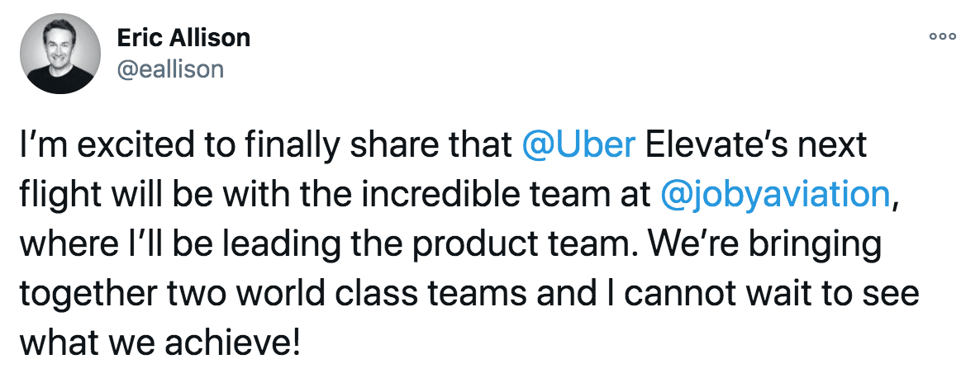Screen dimensions: 980x378
Task: Open tweet by clicking 'what we achieve!' line
Action: pyautogui.click(x=160, y=343)
